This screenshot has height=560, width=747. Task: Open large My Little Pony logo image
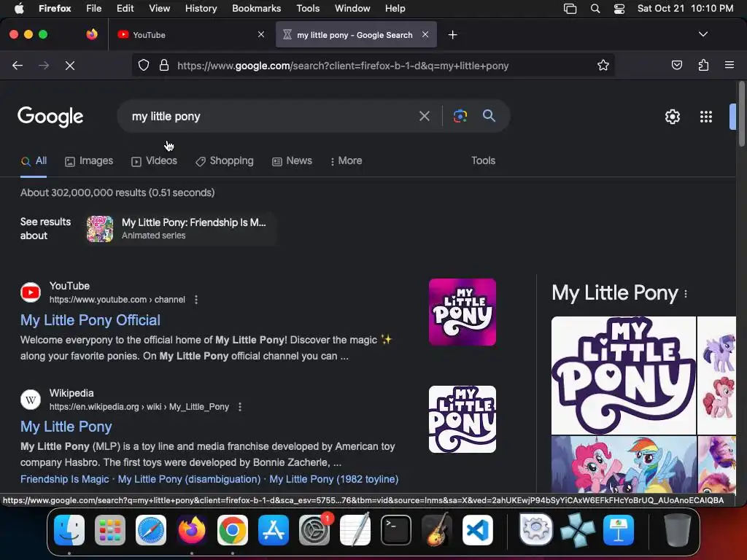[624, 376]
